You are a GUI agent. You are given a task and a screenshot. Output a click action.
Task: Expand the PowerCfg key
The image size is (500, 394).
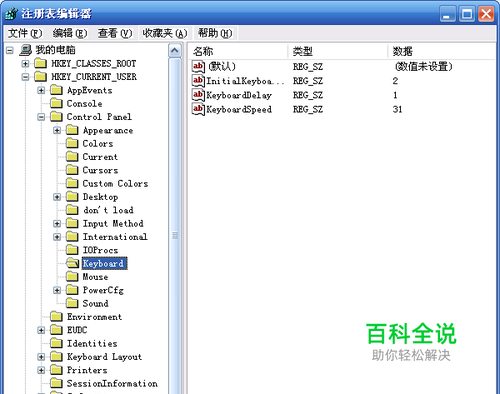pyautogui.click(x=57, y=290)
